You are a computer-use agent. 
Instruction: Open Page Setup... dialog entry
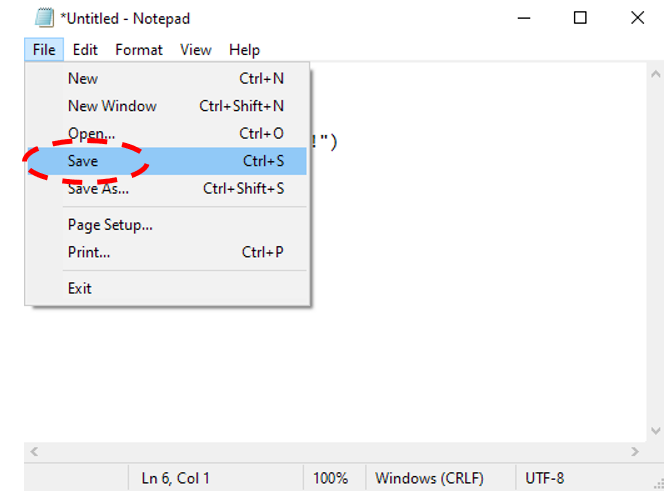pyautogui.click(x=110, y=225)
